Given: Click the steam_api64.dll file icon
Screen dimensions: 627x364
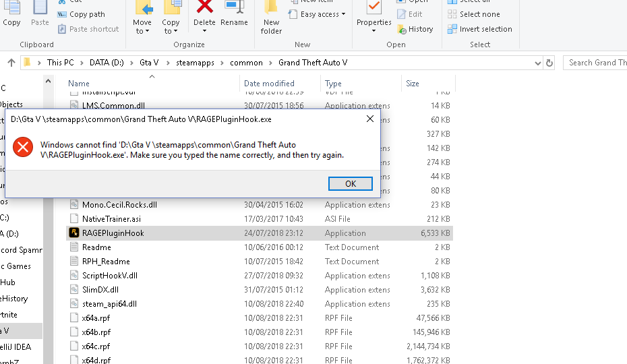Looking at the screenshot, I should 74,303.
